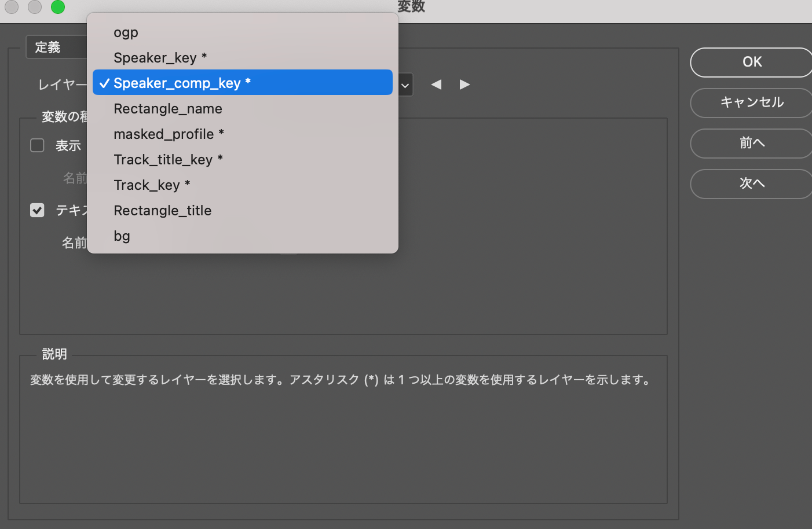Choose Speaker_key * from layer list
This screenshot has width=812, height=529.
click(x=243, y=58)
